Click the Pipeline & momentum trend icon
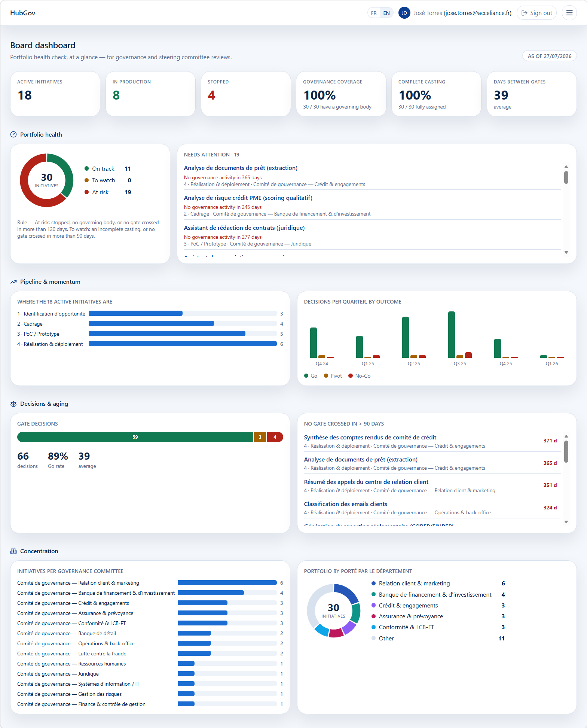 pos(13,282)
